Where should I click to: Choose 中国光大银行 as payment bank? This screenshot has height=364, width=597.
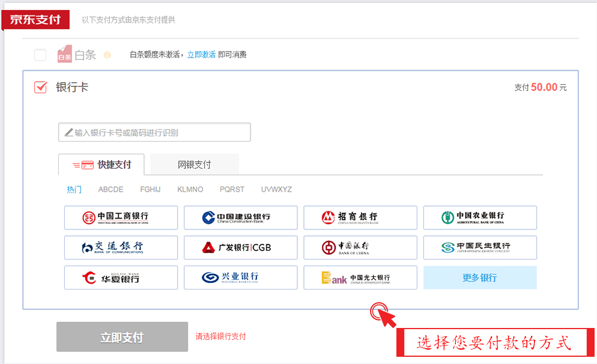(360, 278)
